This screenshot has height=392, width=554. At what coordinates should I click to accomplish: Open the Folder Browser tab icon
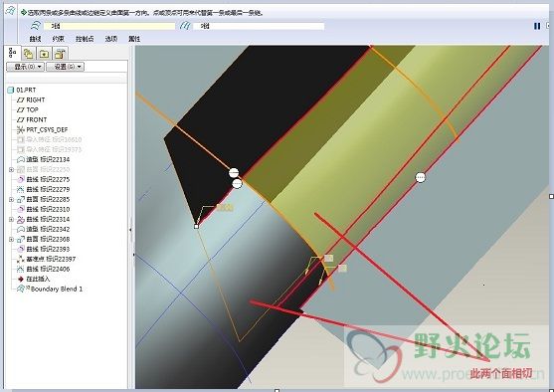pyautogui.click(x=44, y=54)
